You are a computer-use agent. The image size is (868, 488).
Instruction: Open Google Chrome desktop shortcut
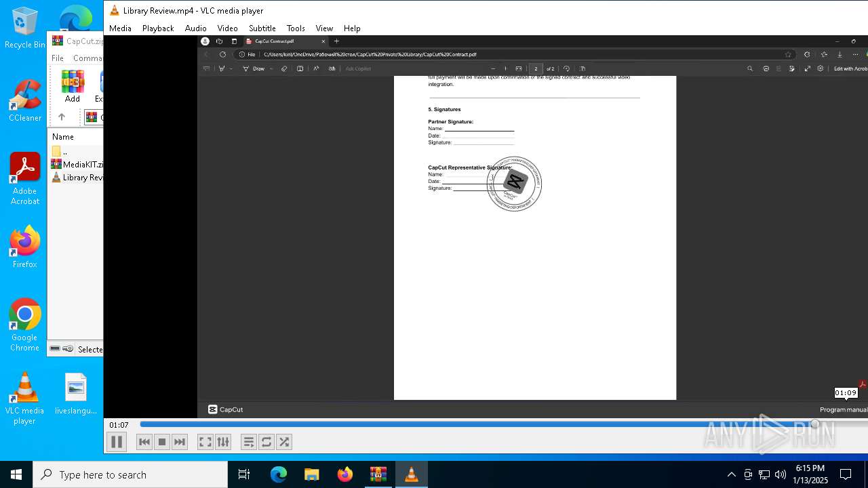[24, 325]
